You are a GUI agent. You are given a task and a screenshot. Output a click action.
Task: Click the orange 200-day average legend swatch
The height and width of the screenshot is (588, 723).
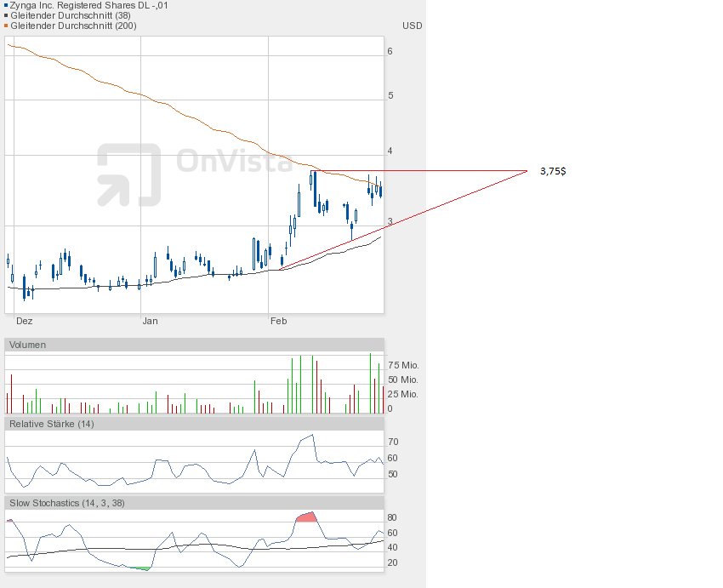(6, 26)
